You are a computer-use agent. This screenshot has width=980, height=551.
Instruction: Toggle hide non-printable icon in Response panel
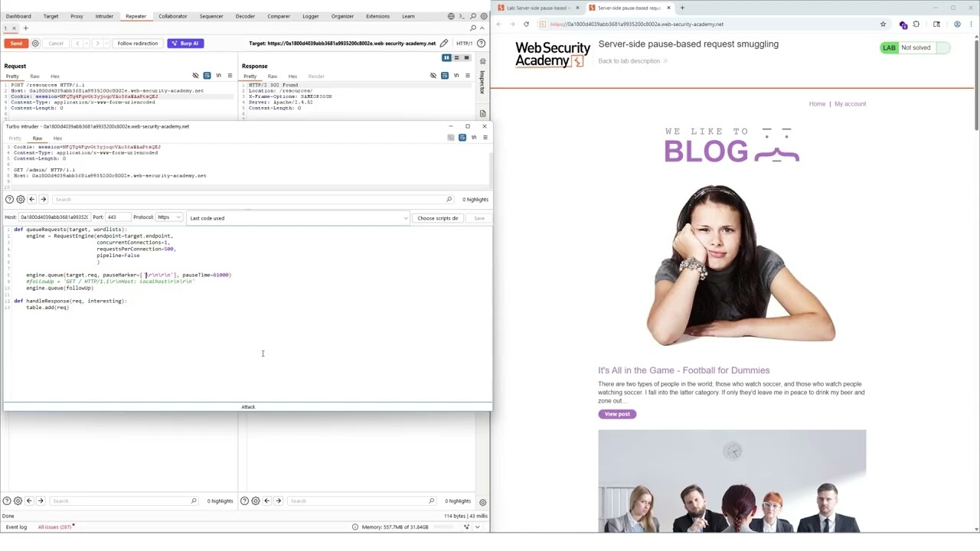tap(433, 76)
